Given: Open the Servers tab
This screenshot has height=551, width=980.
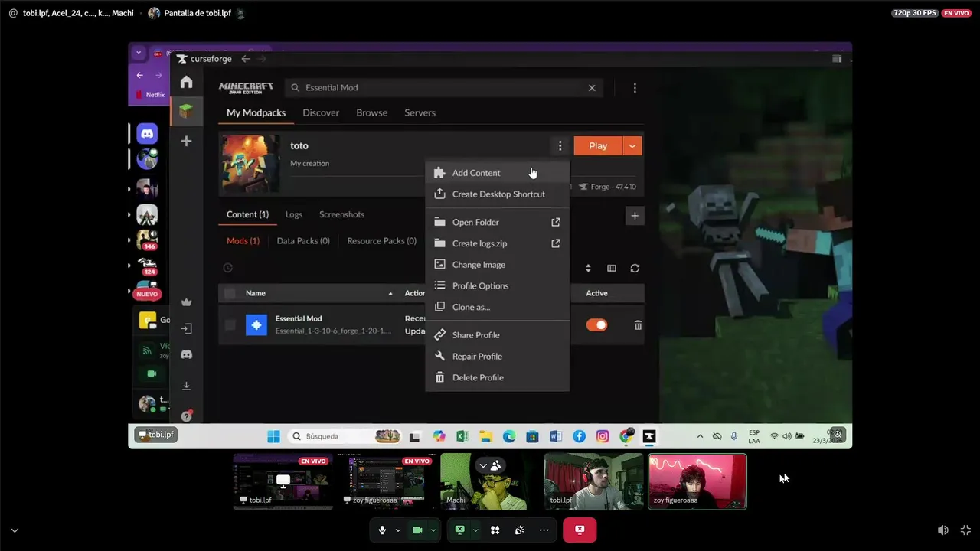Looking at the screenshot, I should (x=420, y=112).
